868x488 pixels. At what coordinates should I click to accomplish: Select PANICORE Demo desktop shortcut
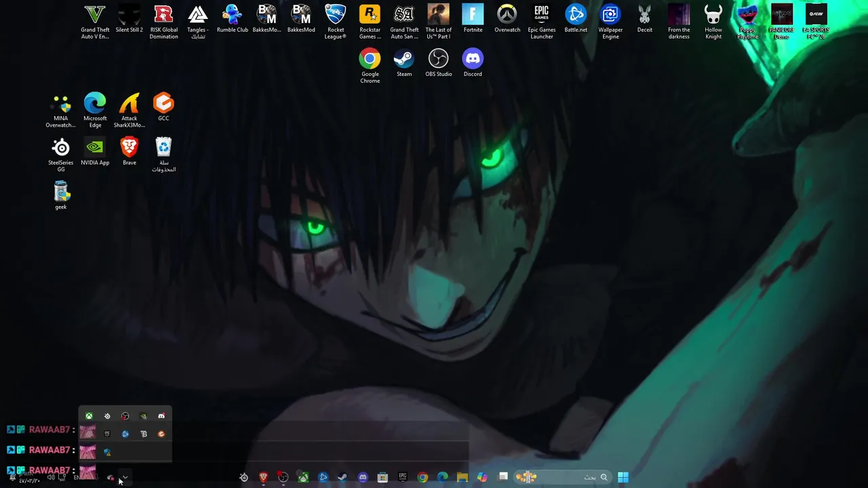(781, 22)
